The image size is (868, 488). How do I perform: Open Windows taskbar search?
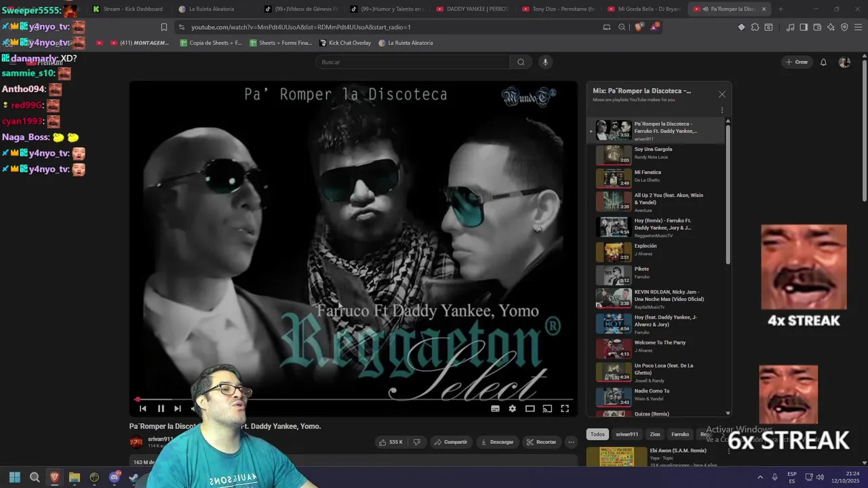(35, 477)
